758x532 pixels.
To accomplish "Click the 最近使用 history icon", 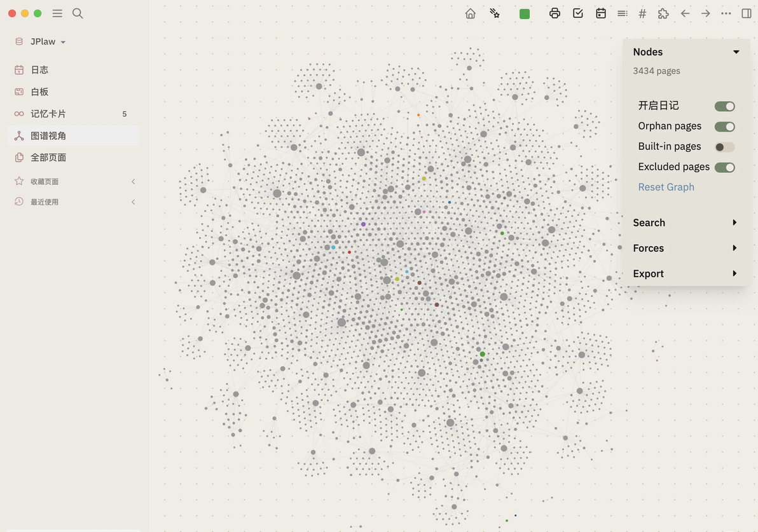I will click(x=19, y=201).
